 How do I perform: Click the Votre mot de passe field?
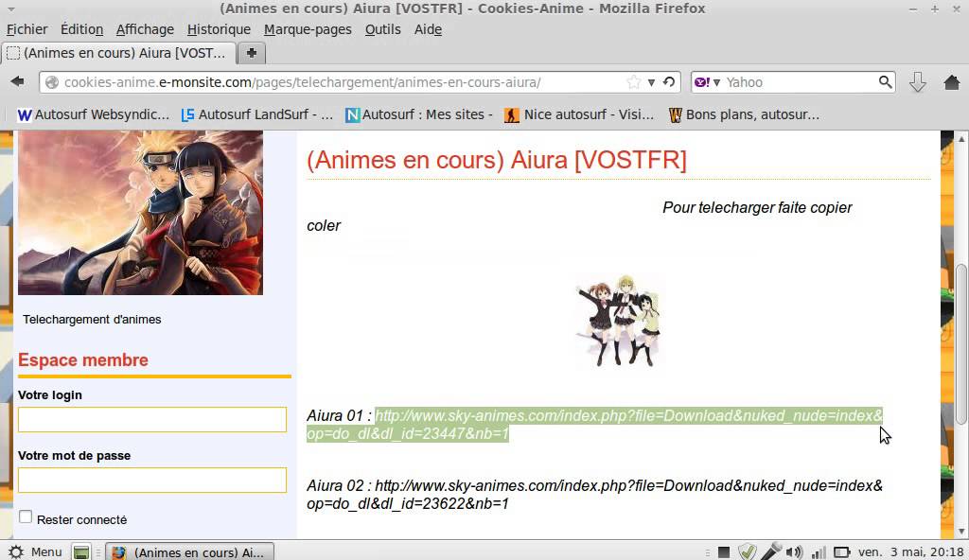tap(152, 481)
